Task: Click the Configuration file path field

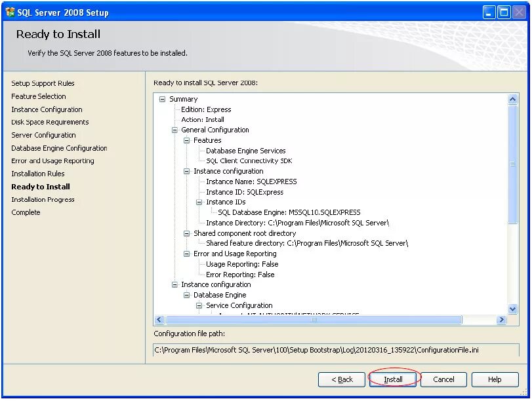Action: click(336, 350)
